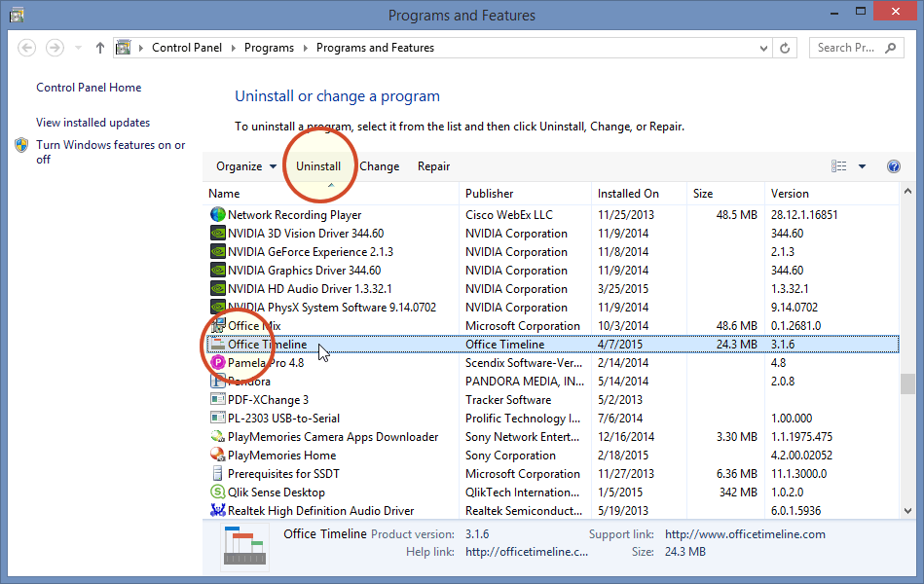Select the Network Recording Player Cisco icon
Screen dimensions: 924x584
[x=217, y=214]
